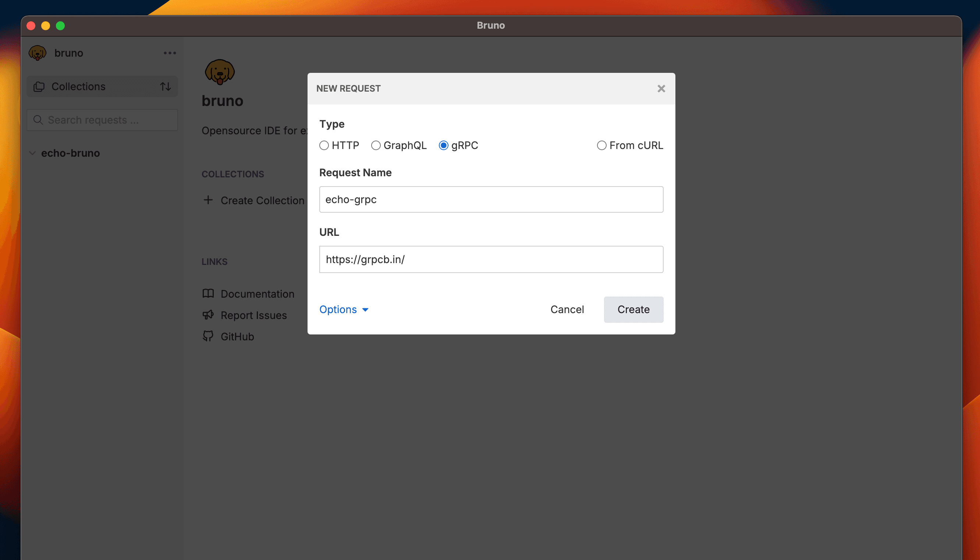Open GitHub via its logo icon
Image resolution: width=980 pixels, height=560 pixels.
click(x=208, y=336)
